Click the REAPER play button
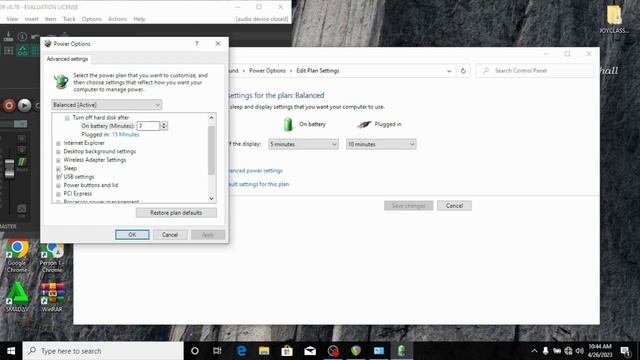Screen dimensions: 640x360 point(24,106)
